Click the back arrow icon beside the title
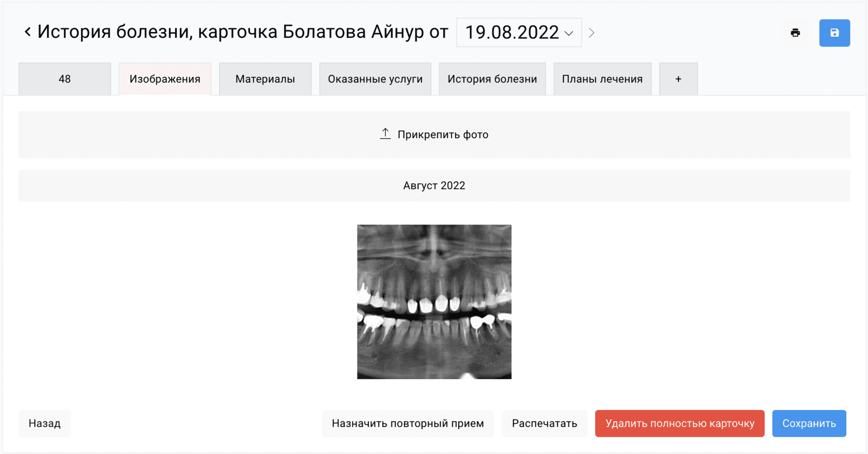The image size is (868, 454). click(x=28, y=32)
